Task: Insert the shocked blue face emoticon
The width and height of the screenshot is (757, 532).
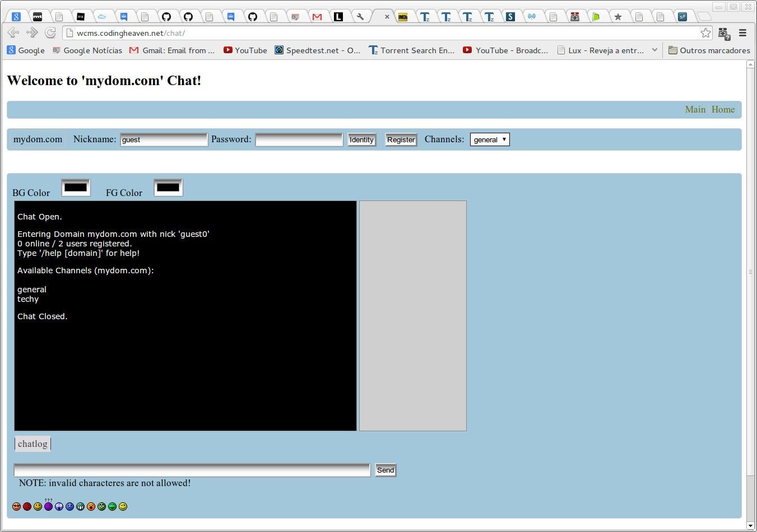Action: click(59, 506)
